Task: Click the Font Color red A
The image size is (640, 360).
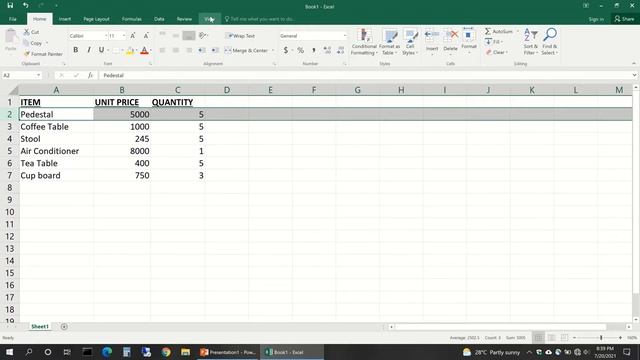Action: coord(144,50)
